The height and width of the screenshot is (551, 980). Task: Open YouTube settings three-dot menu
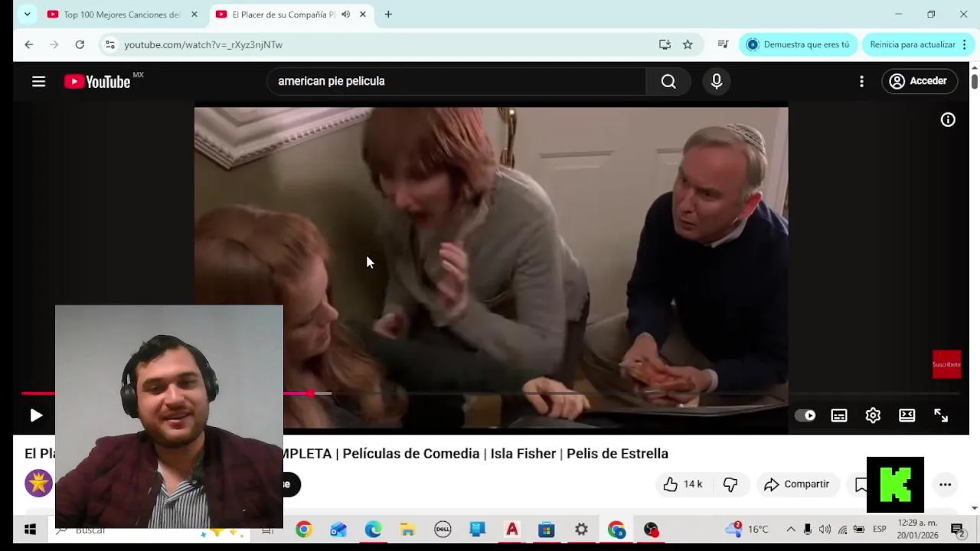[861, 81]
